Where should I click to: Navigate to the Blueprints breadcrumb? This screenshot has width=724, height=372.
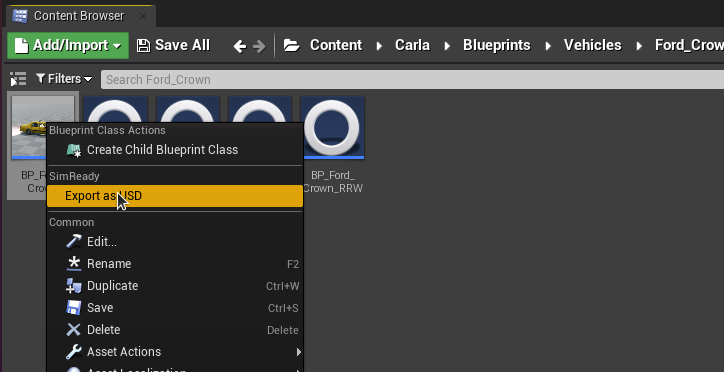(497, 45)
